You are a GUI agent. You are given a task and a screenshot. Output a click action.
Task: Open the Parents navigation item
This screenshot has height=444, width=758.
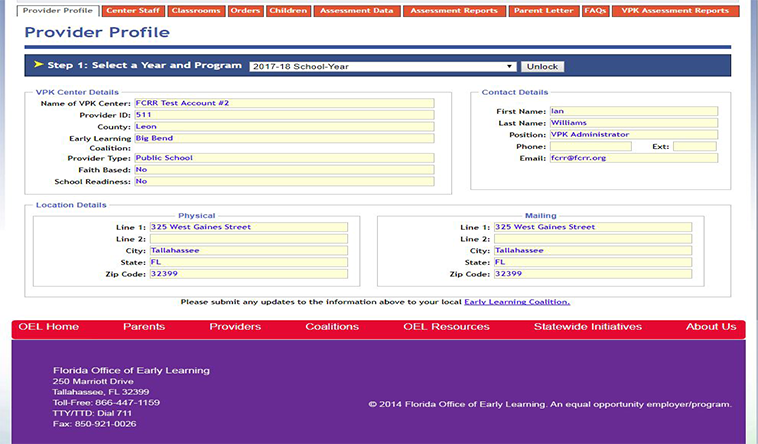coord(144,327)
